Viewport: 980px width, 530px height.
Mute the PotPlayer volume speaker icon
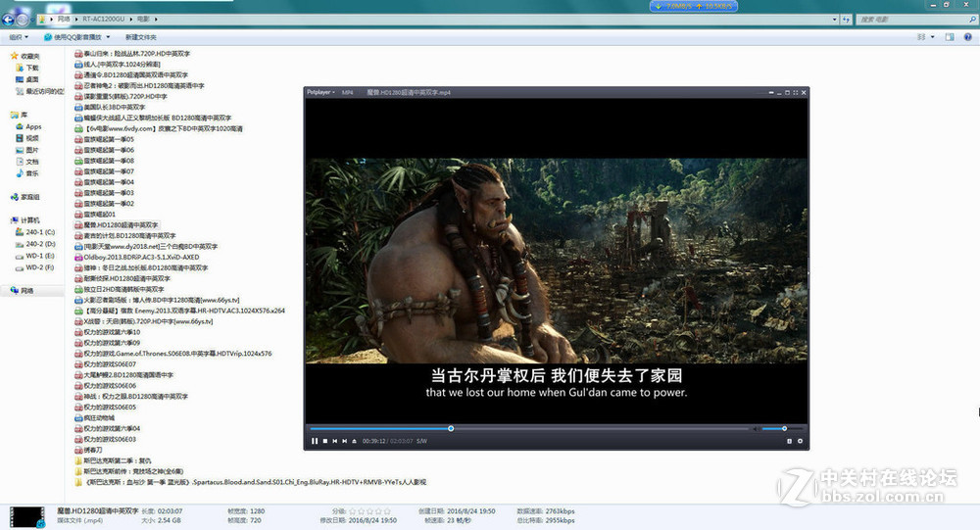coord(755,428)
